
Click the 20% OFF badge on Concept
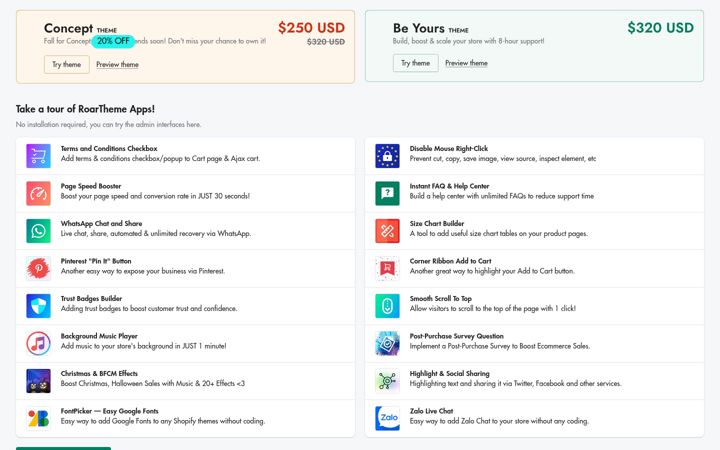coord(113,41)
